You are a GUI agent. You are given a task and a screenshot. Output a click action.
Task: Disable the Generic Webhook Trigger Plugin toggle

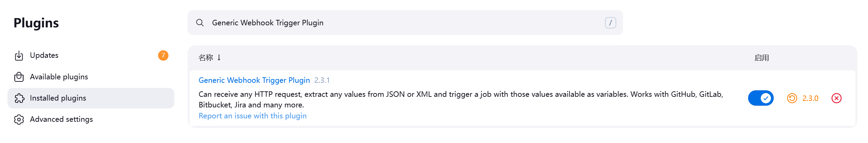click(760, 99)
